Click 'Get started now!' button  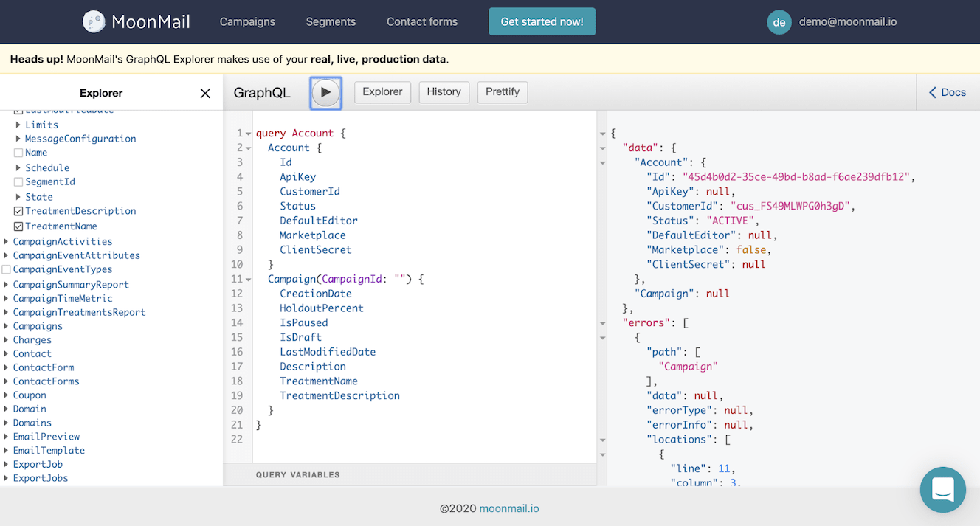tap(542, 22)
